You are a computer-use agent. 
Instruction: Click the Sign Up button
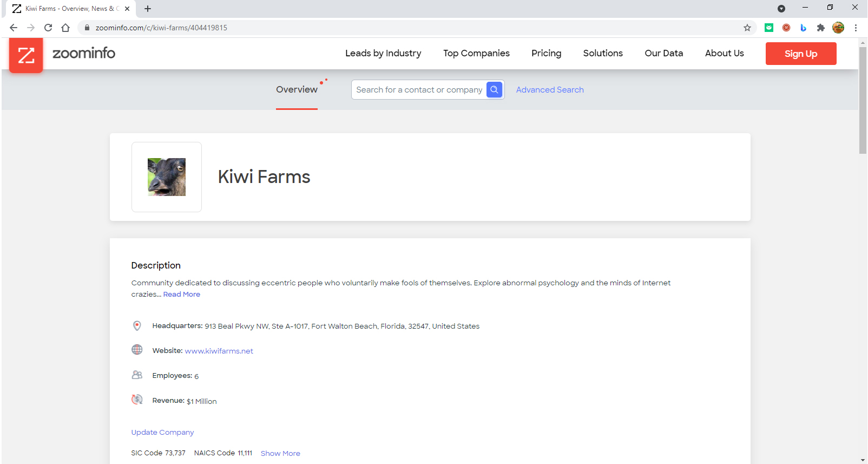[x=801, y=54]
